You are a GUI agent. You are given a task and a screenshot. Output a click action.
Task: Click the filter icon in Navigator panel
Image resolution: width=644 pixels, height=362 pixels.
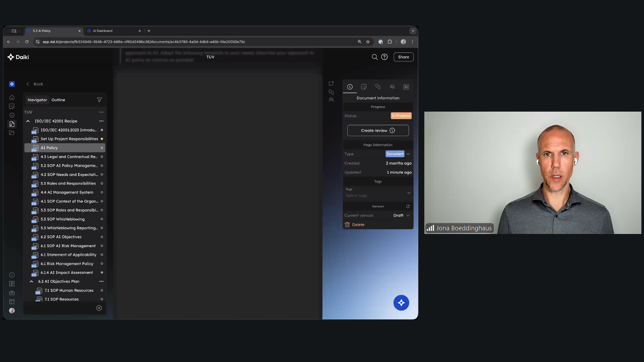99,100
